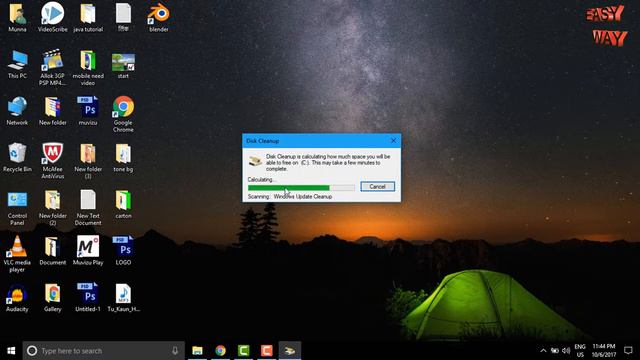This screenshot has width=640, height=360.
Task: Open the folder named New folder beside Network
Action: [53, 111]
